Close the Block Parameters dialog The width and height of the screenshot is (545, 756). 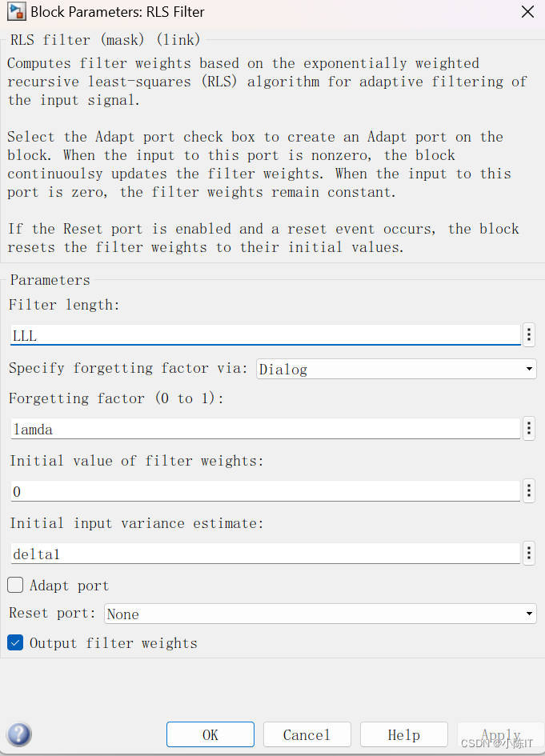[x=527, y=12]
